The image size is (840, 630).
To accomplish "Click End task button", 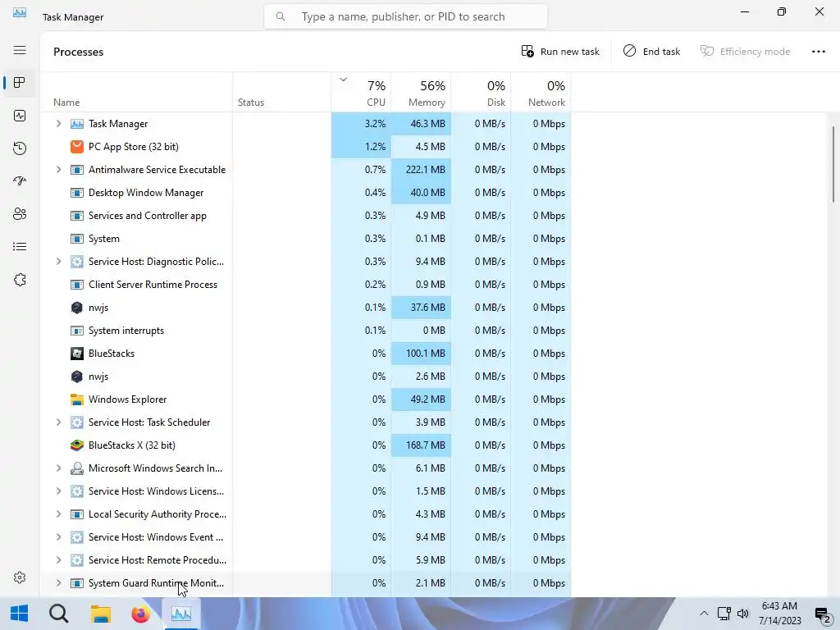I will [x=651, y=52].
